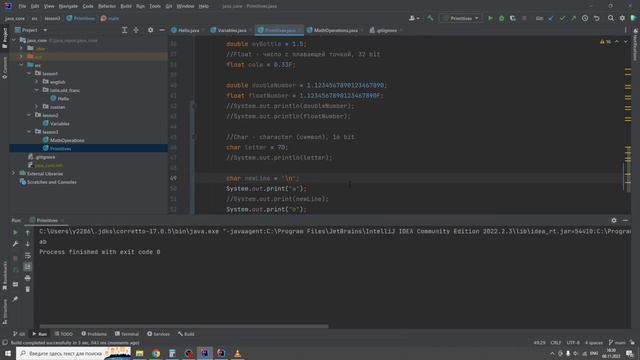Open Project panel options gear
The image size is (640, 360).
(150, 30)
